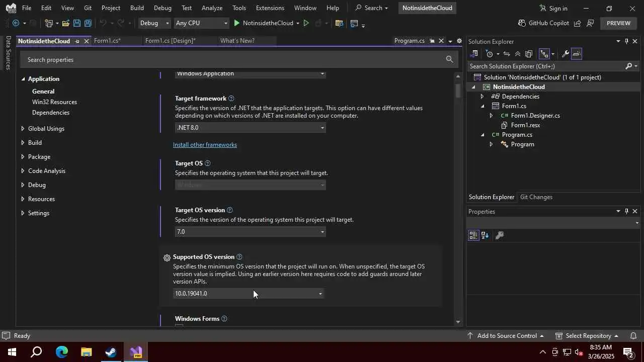Open the Analyze menu
This screenshot has width=644, height=362.
(x=212, y=8)
